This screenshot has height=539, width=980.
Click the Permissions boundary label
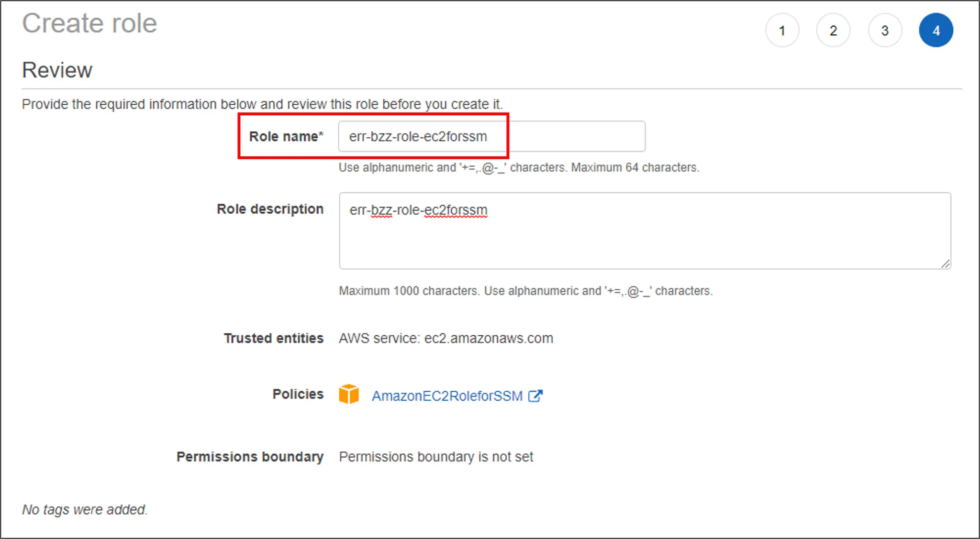pyautogui.click(x=250, y=457)
